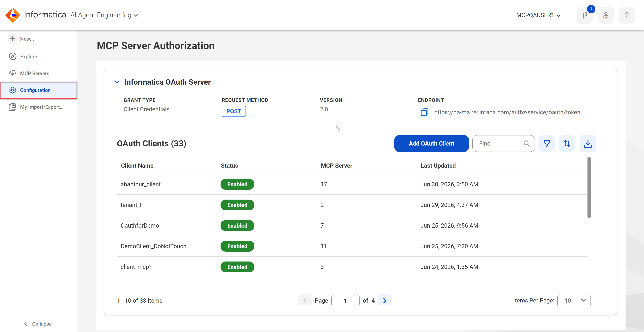Click date Jun 29, 2026, 4:37 AM
644x332 pixels.
point(449,205)
